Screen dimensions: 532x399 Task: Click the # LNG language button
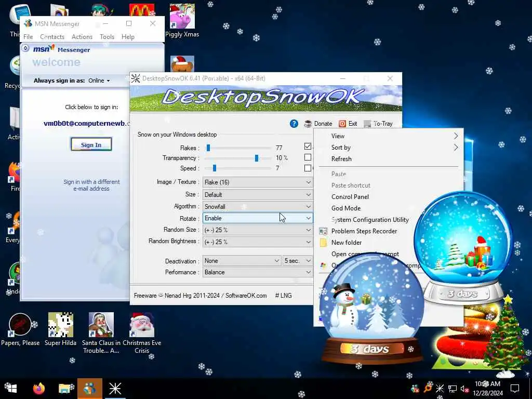[x=283, y=296]
